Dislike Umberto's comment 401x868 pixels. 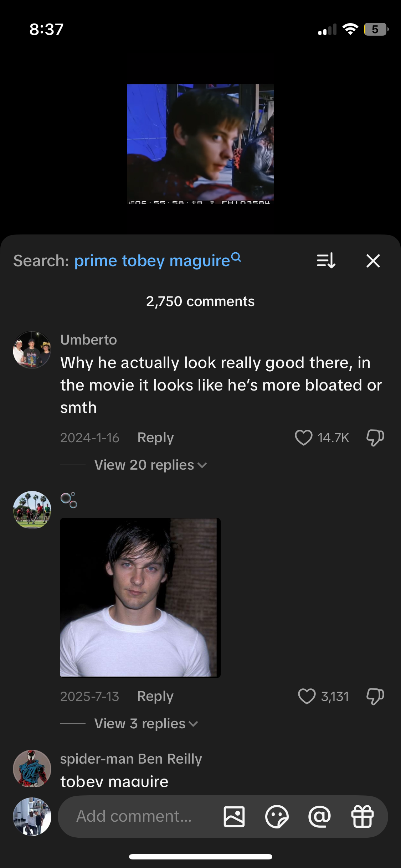coord(375,438)
